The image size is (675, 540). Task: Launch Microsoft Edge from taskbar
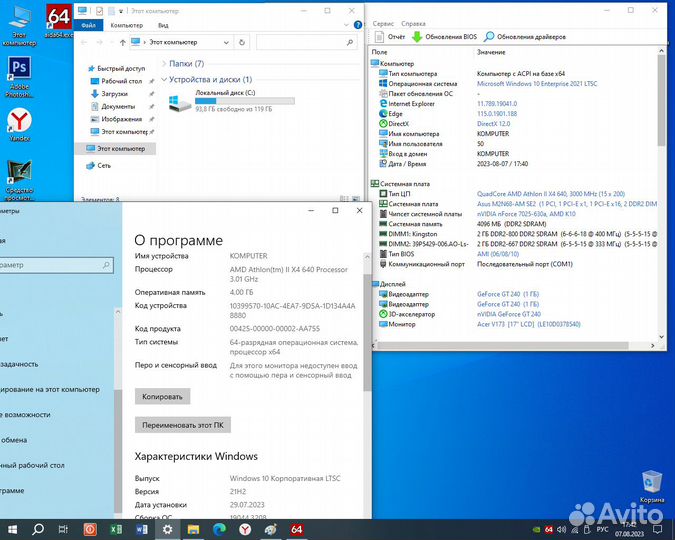pos(219,529)
